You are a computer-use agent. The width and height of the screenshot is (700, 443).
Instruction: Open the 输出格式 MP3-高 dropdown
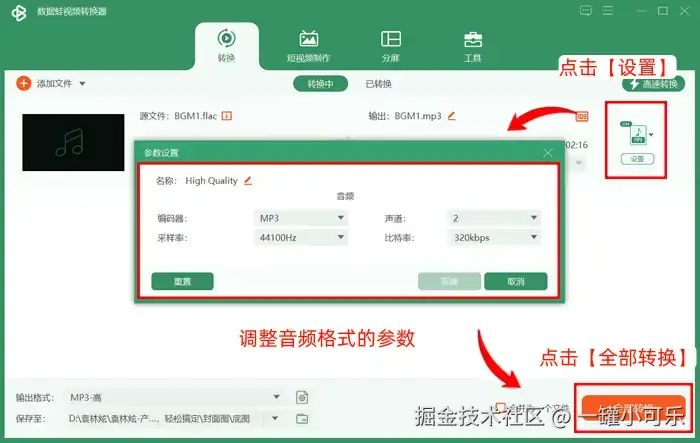(x=175, y=397)
